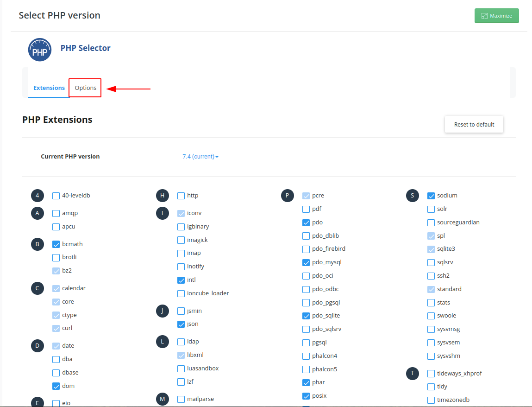Enable the inotify extension checkbox
The width and height of the screenshot is (532, 407).
click(x=181, y=267)
